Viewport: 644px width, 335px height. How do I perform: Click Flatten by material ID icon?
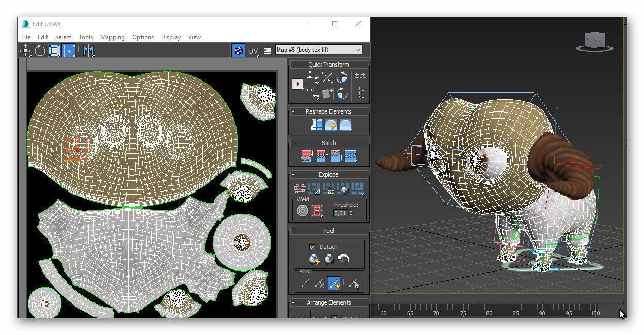click(343, 188)
